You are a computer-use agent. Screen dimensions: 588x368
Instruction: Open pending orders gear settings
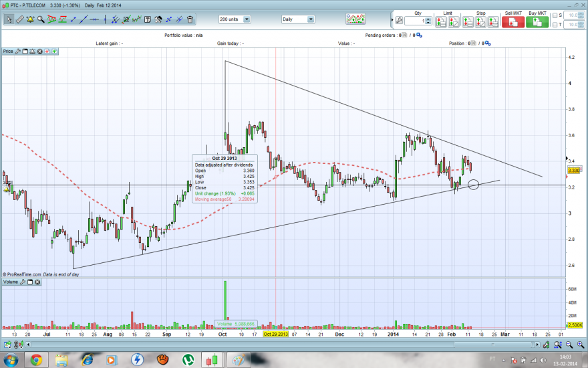point(419,35)
